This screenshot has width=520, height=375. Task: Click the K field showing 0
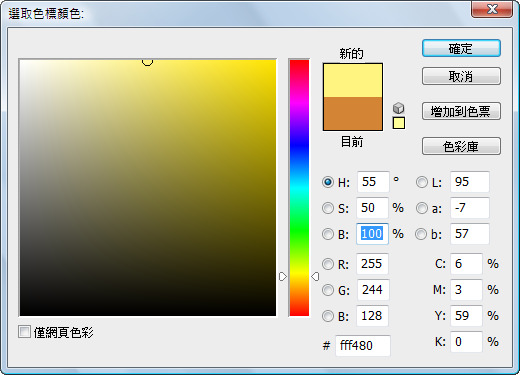tap(466, 342)
